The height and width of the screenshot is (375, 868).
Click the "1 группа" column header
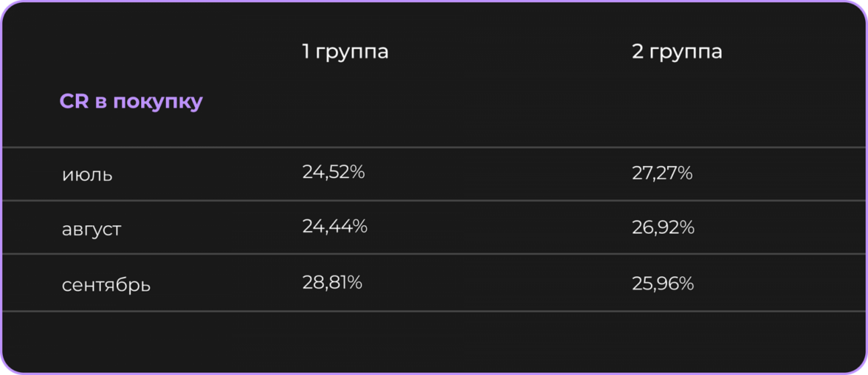point(345,52)
